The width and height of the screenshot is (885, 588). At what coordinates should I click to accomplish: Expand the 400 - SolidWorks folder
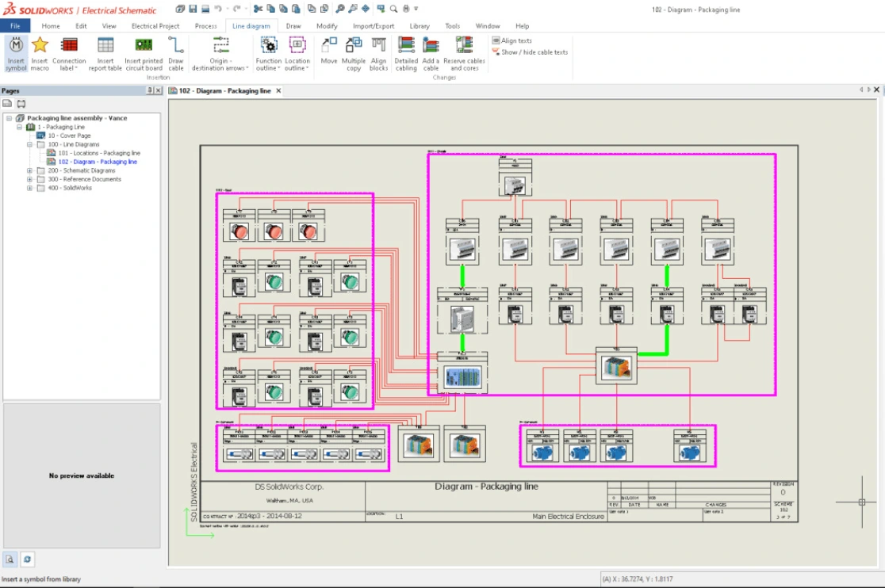[29, 188]
